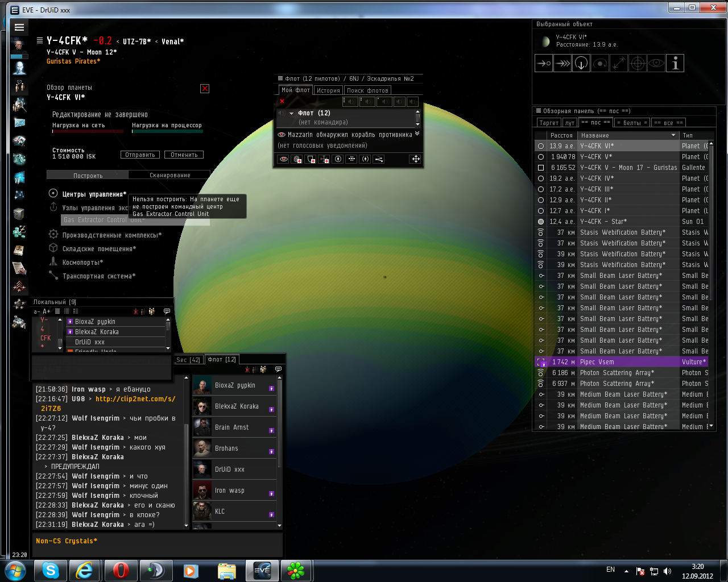Open the envelope mail icon in Neocom
This screenshot has height=582, width=728.
[x=19, y=122]
